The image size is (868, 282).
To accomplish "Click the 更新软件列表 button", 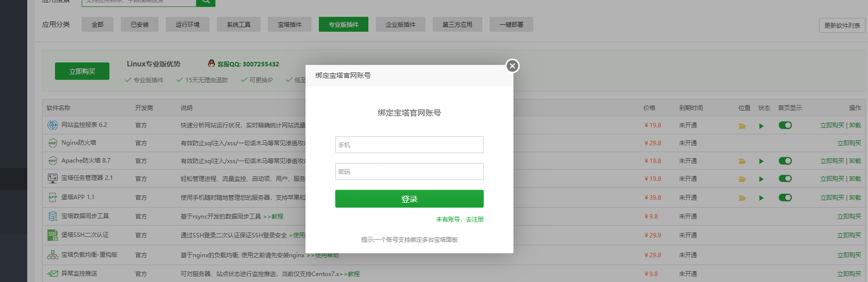I will 842,25.
